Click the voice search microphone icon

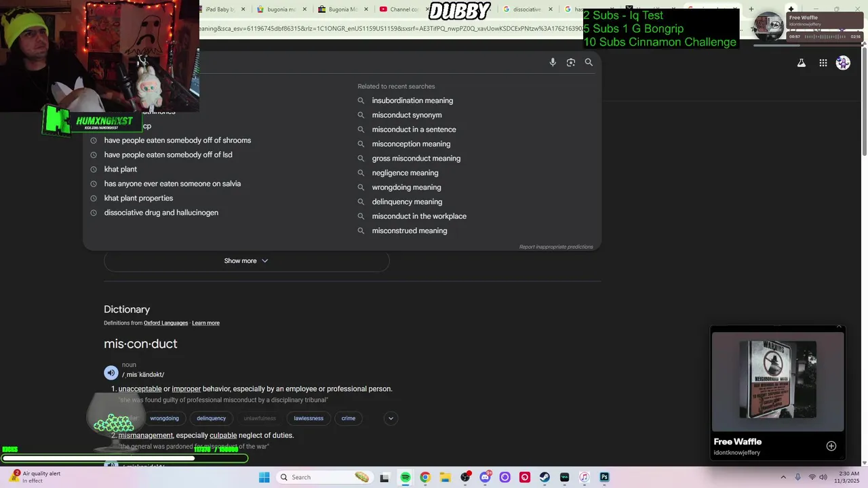pyautogui.click(x=553, y=62)
